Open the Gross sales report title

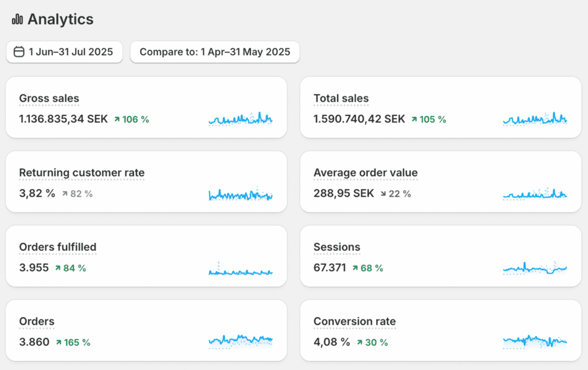[x=49, y=98]
